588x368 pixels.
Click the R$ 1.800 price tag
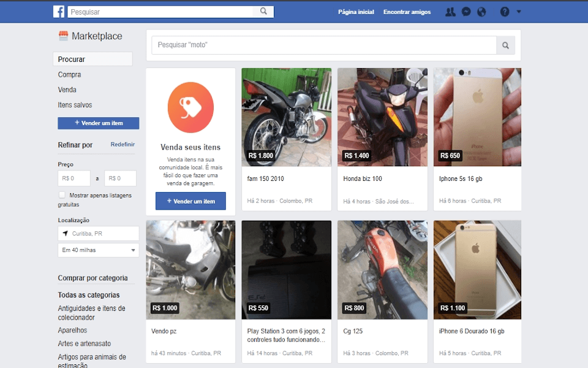click(261, 155)
